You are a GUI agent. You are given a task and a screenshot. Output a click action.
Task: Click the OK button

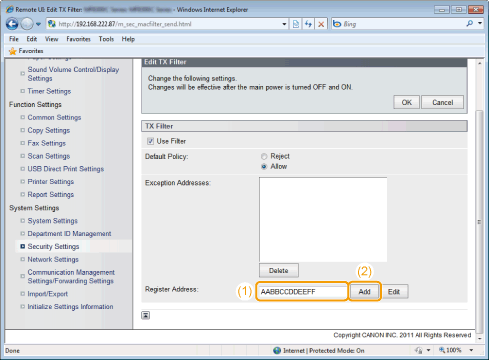coord(406,102)
